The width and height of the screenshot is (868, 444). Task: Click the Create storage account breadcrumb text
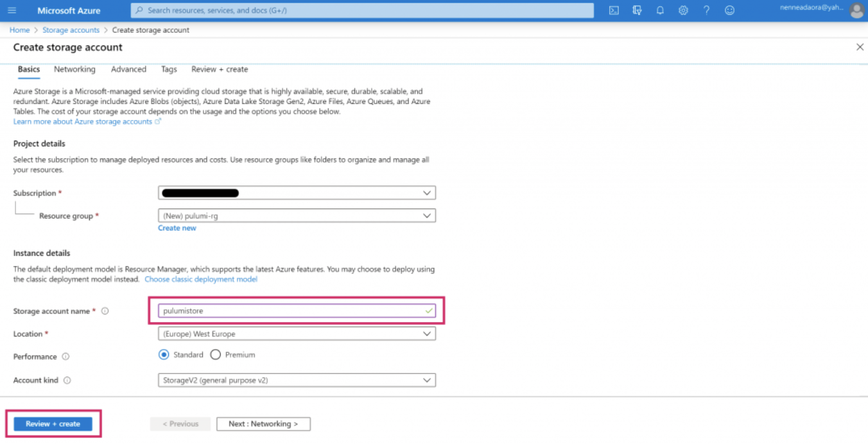click(151, 30)
